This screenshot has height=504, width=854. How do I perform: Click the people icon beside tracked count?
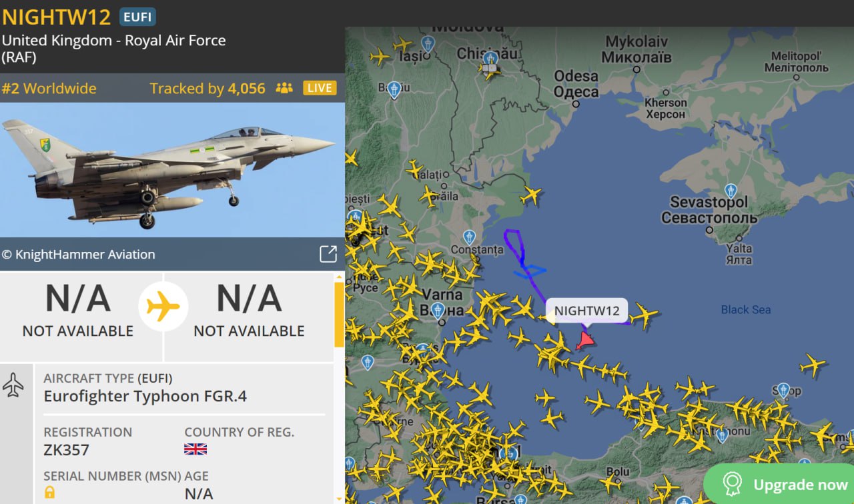click(x=284, y=88)
